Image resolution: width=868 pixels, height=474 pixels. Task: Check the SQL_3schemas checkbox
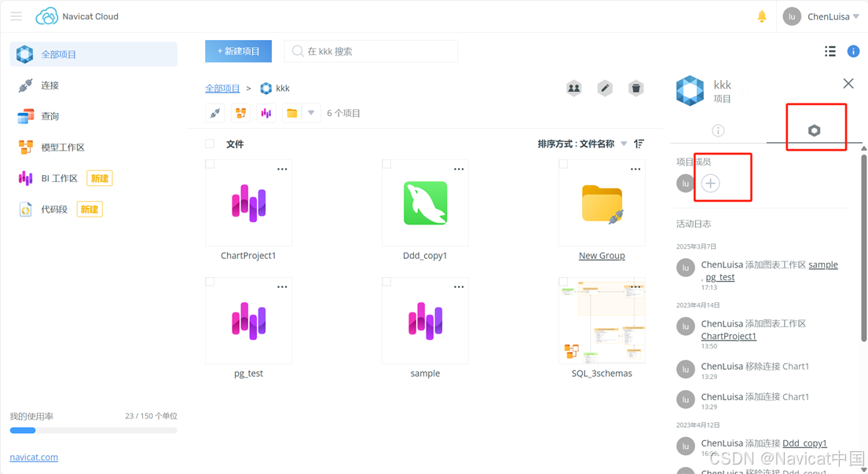(563, 282)
